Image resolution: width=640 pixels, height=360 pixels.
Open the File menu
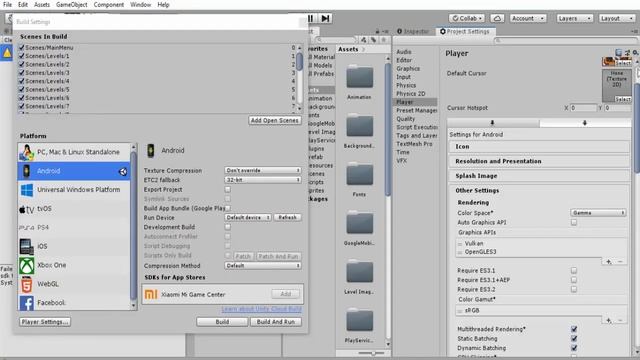pos(7,5)
